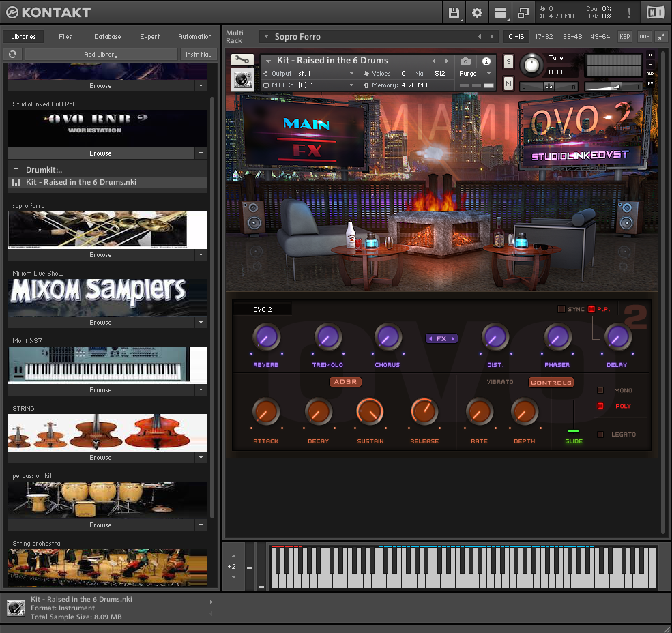Click previous multi arrow next to Sopro Forro
The width and height of the screenshot is (672, 633).
480,37
